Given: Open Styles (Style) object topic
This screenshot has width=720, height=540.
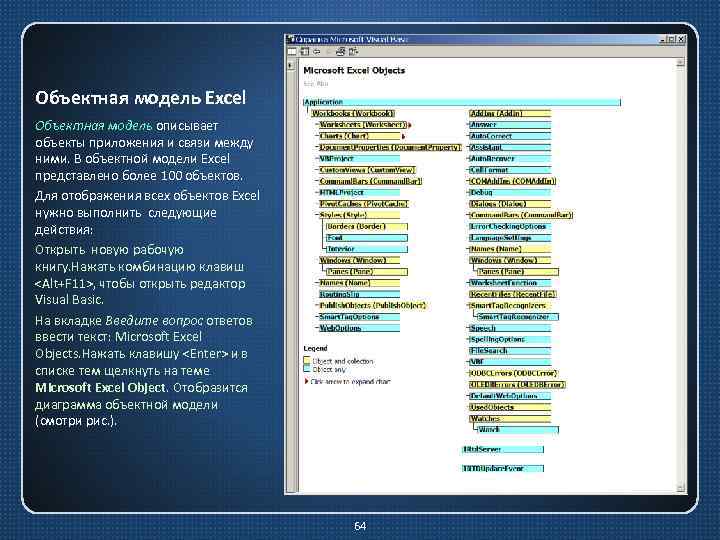Looking at the screenshot, I should 360,215.
